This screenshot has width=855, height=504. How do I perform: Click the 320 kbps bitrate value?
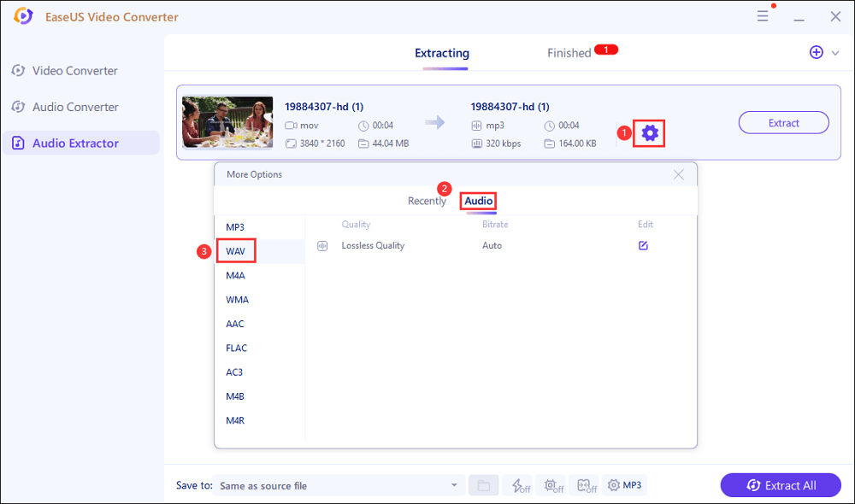[504, 144]
